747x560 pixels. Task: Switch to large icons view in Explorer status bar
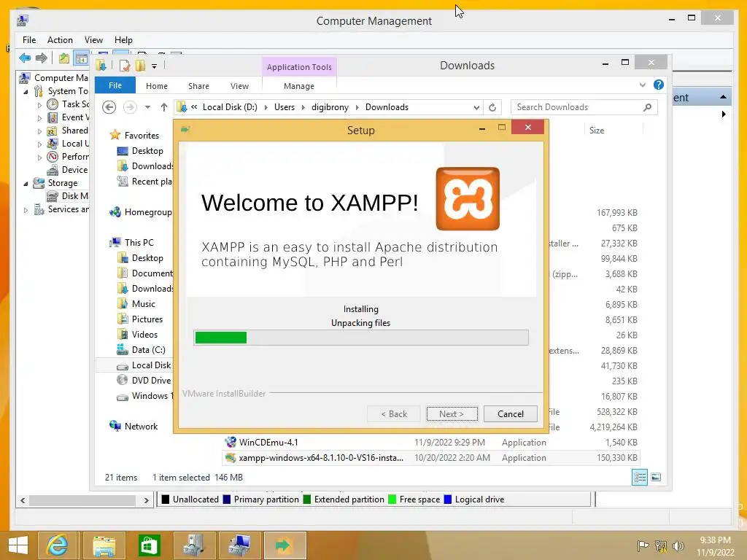(656, 477)
